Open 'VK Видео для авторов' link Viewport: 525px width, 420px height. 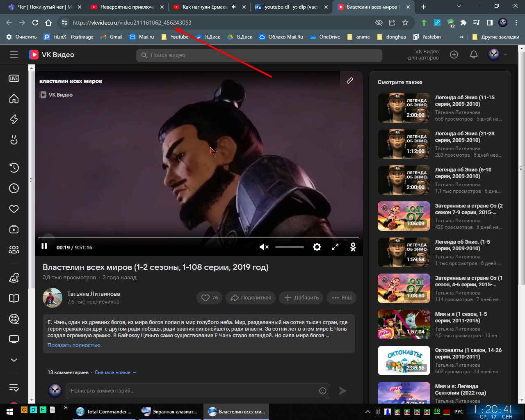point(423,55)
